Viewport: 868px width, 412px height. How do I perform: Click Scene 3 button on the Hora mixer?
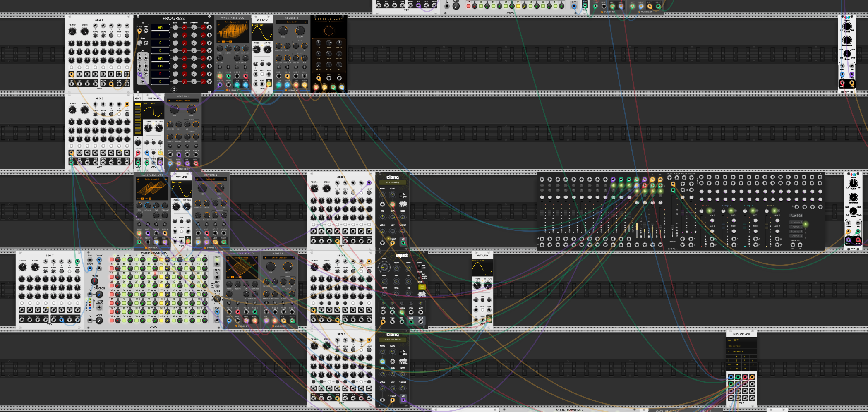tap(796, 231)
